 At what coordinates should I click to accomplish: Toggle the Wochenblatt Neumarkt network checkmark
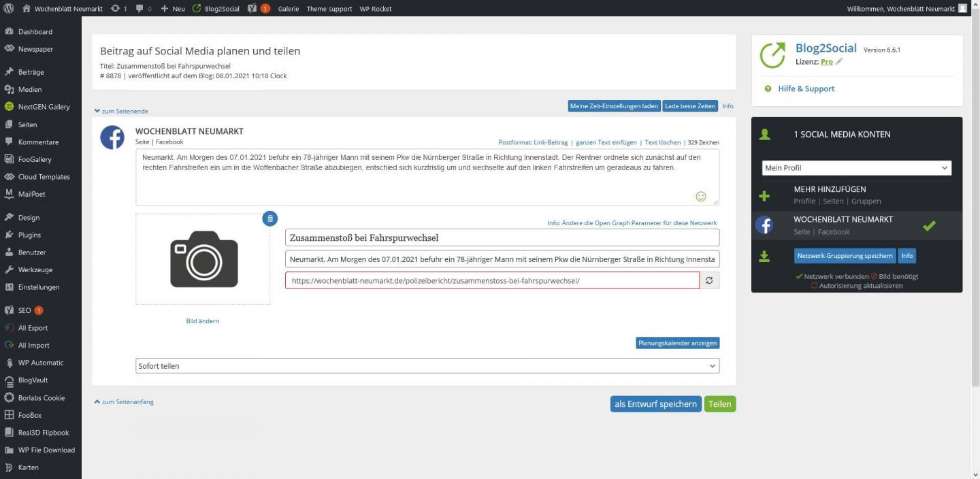(x=929, y=226)
